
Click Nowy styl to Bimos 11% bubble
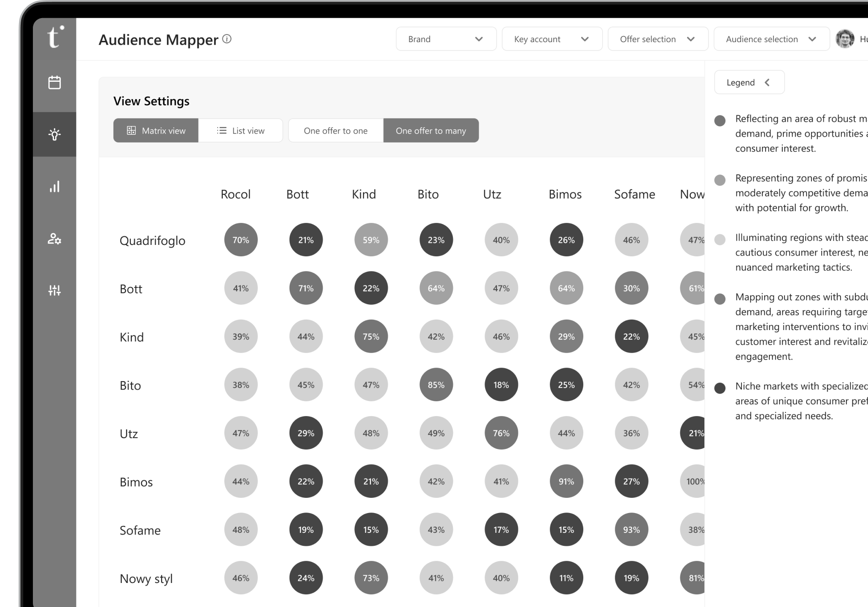pos(566,578)
